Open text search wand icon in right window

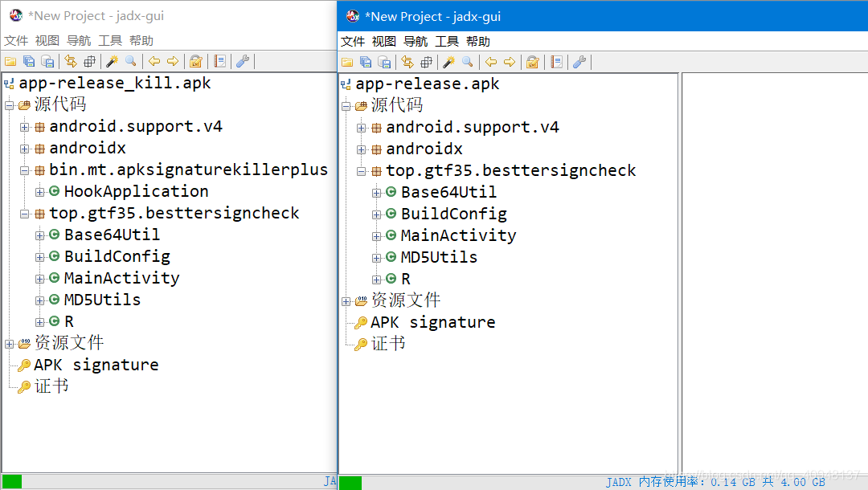tap(449, 62)
